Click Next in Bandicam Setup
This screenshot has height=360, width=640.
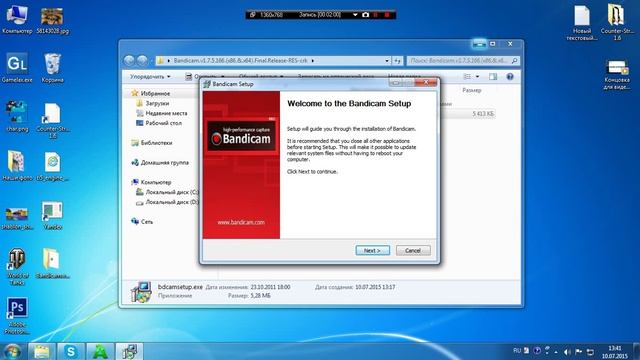(x=373, y=250)
